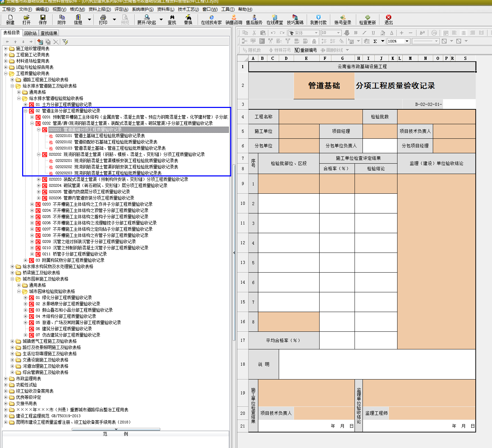Collapse the 02 管道主体分部工程质量验收记录 node
Image resolution: width=492 pixels, height=448 pixels.
[26, 111]
